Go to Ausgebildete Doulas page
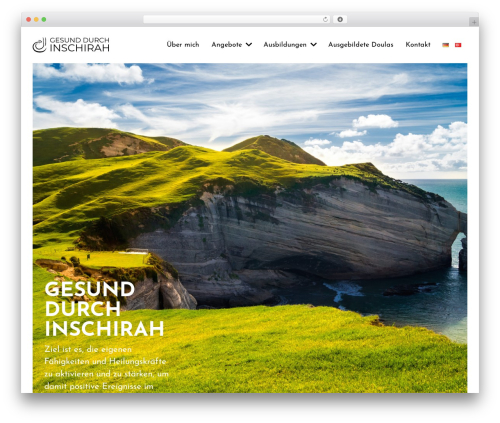Image resolution: width=500 pixels, height=423 pixels. [x=361, y=45]
